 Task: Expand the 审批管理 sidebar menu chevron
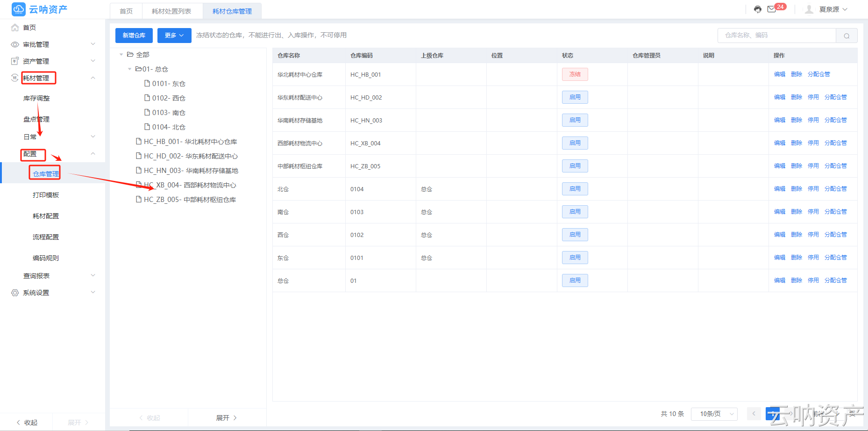(x=93, y=44)
